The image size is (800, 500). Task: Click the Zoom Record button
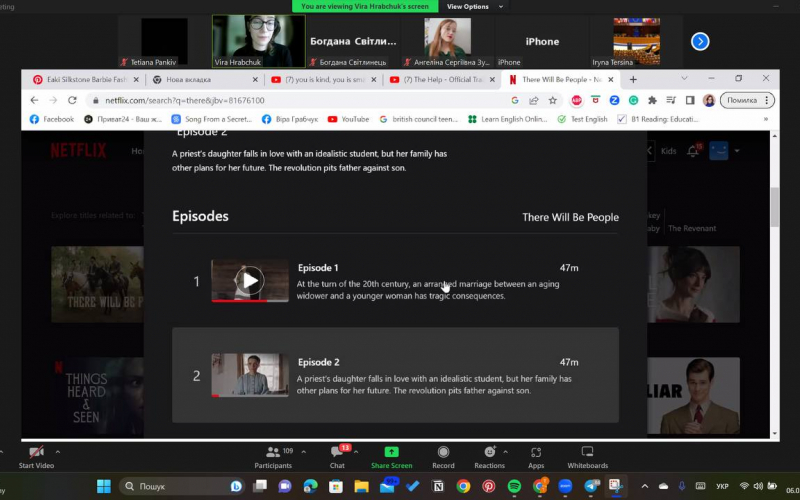tap(443, 457)
